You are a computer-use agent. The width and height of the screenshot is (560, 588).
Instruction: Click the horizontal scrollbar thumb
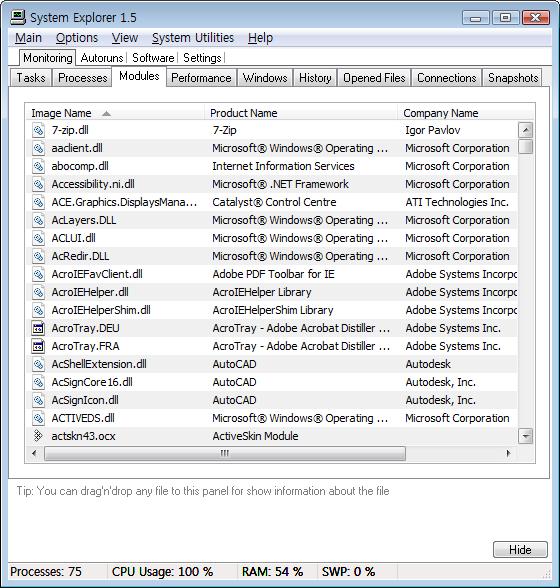click(x=225, y=453)
